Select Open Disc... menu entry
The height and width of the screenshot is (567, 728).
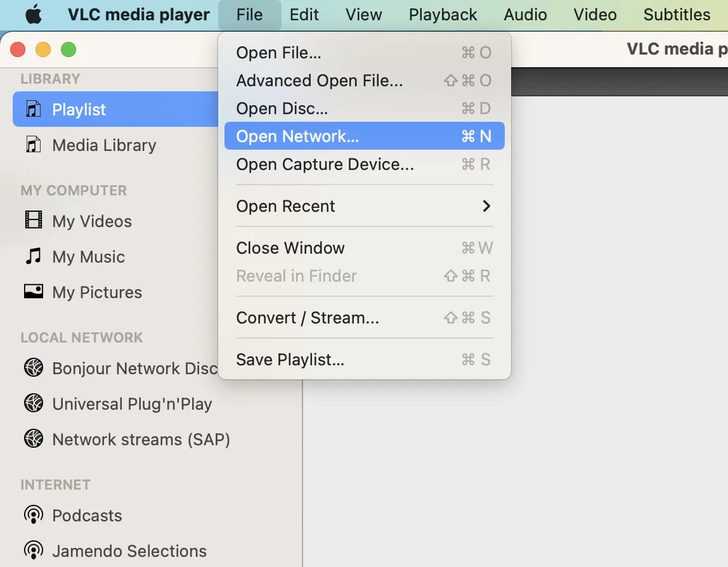coord(365,108)
